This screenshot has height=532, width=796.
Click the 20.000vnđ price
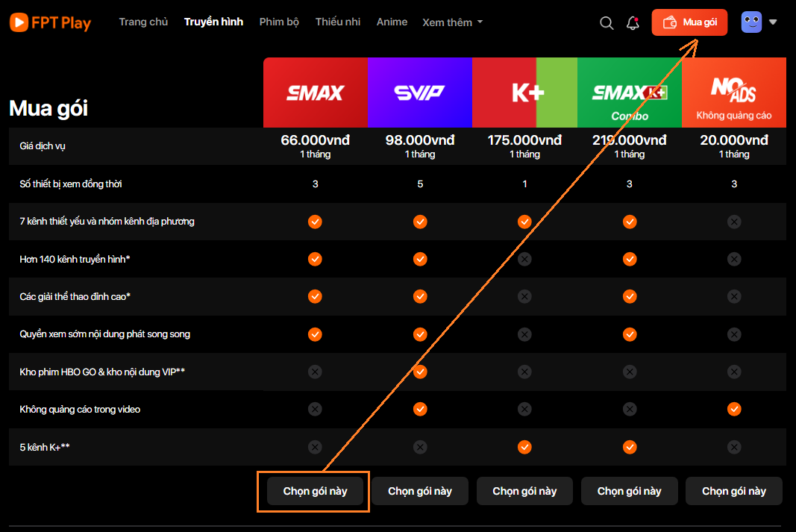pyautogui.click(x=734, y=140)
